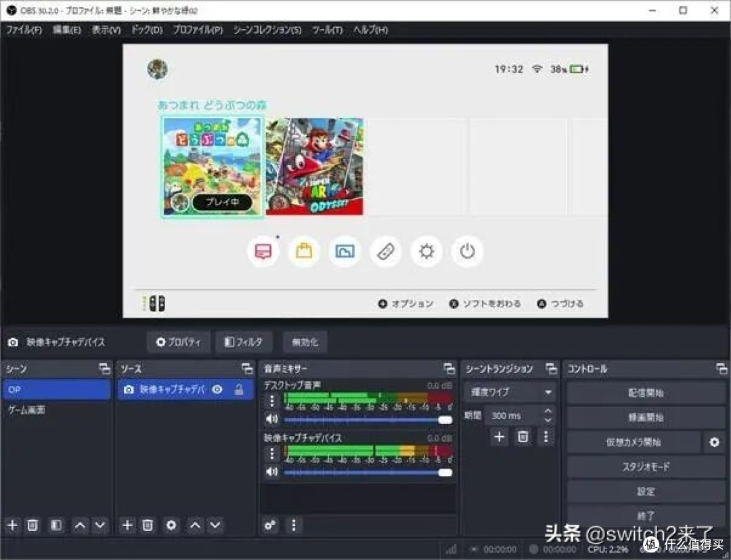Open source properties gear in Sources dock
The height and width of the screenshot is (560, 731).
(171, 525)
